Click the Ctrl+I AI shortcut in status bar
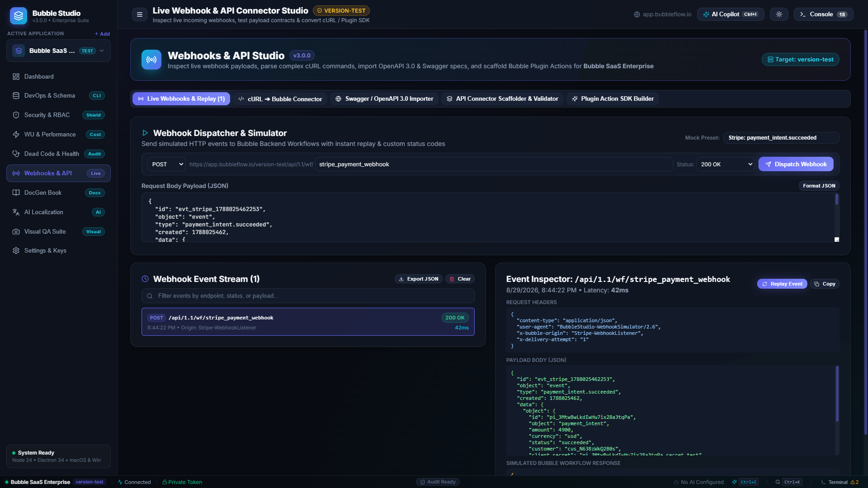 click(745, 482)
